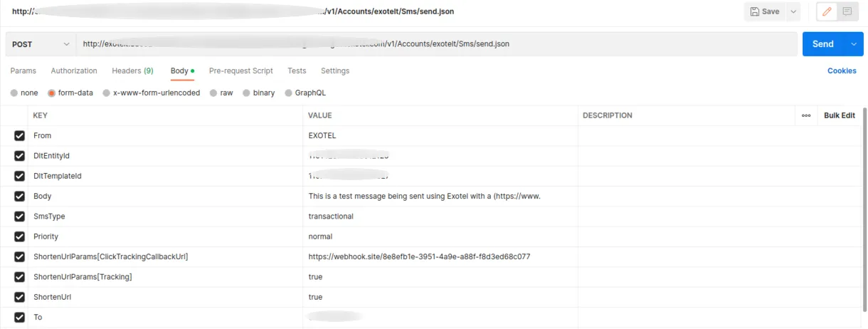
Task: Open the POST method dropdown
Action: pyautogui.click(x=41, y=44)
